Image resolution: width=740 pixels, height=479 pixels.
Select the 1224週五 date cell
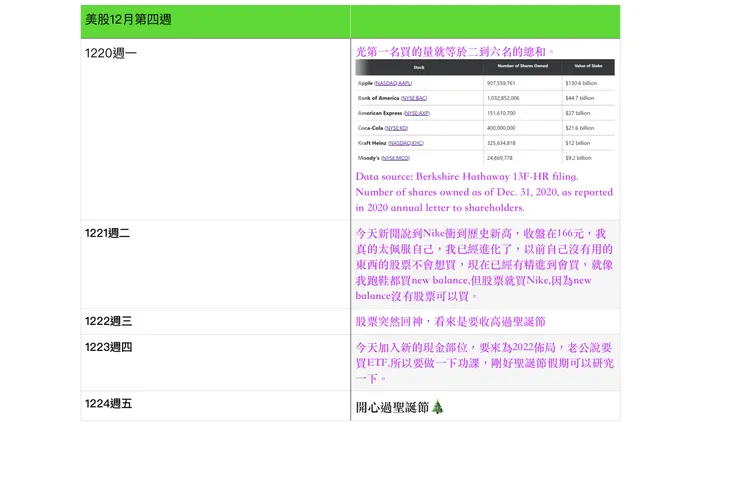(x=216, y=405)
